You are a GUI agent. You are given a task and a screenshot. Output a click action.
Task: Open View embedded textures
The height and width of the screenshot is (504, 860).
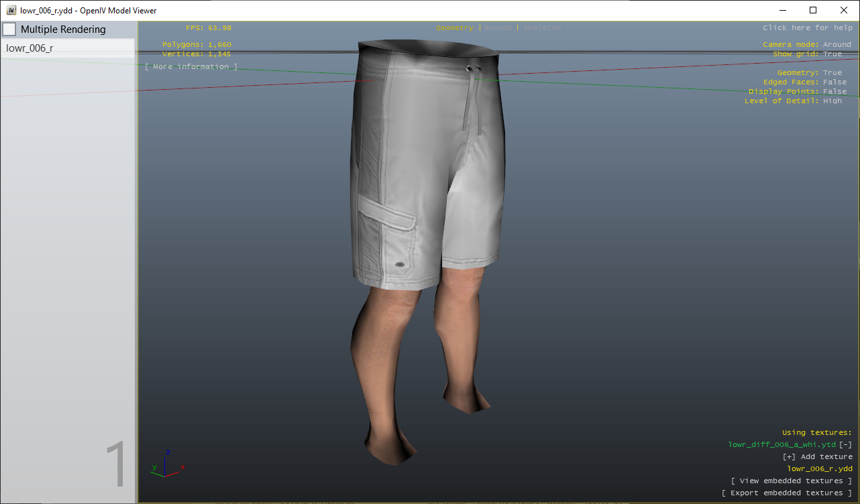point(791,481)
